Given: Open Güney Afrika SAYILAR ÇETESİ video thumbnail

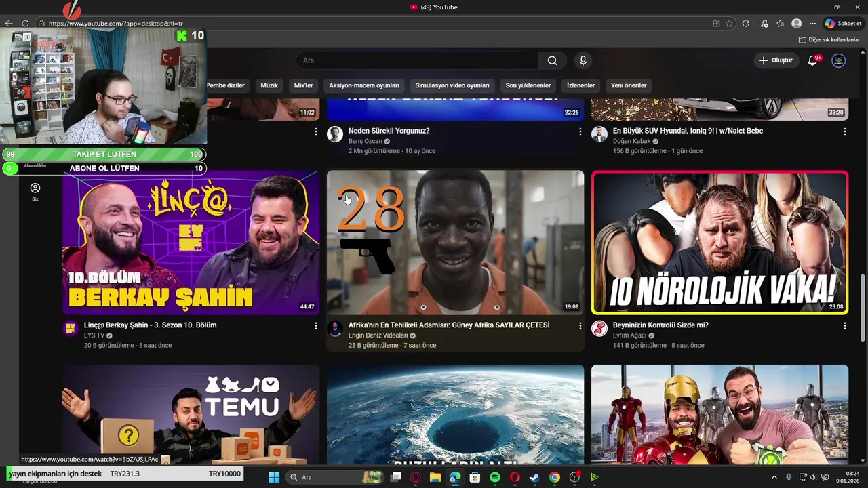Looking at the screenshot, I should (x=455, y=243).
